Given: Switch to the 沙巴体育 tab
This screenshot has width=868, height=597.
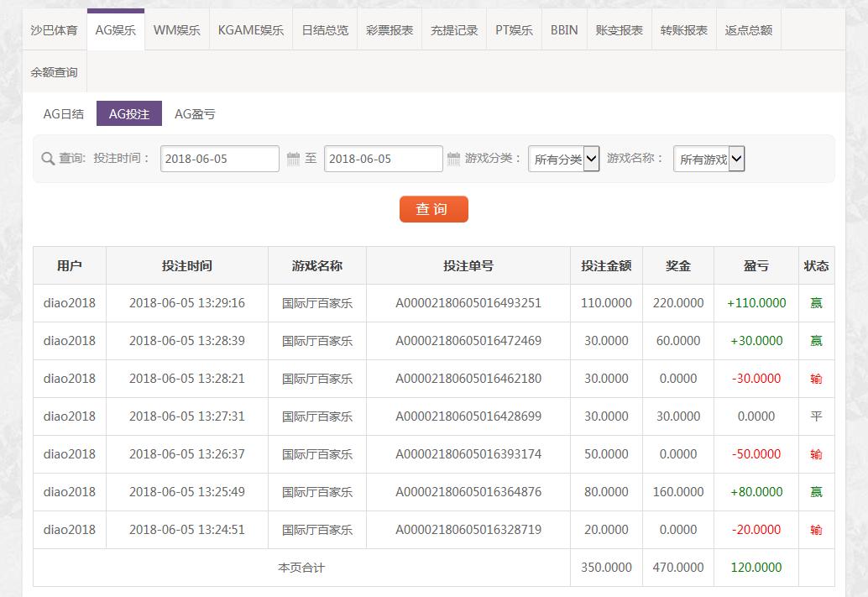Looking at the screenshot, I should [55, 29].
